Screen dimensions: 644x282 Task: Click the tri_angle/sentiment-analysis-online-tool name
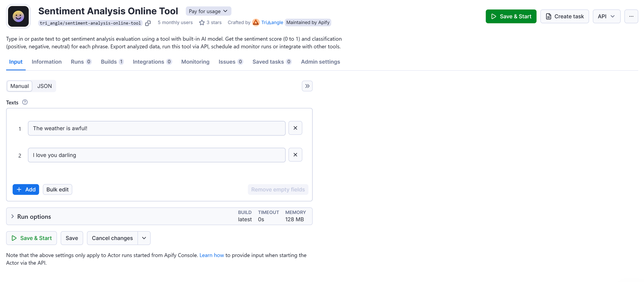[90, 23]
